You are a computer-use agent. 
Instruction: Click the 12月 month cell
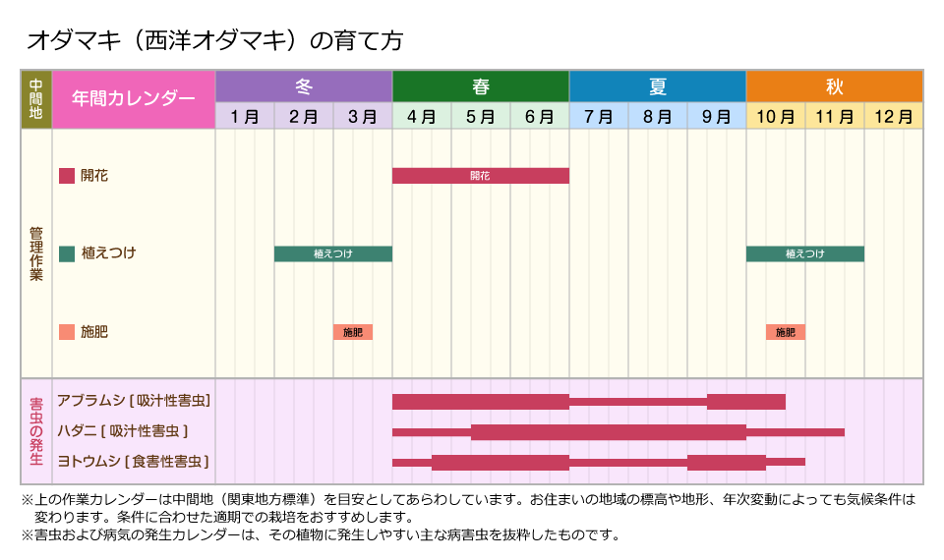click(x=894, y=116)
